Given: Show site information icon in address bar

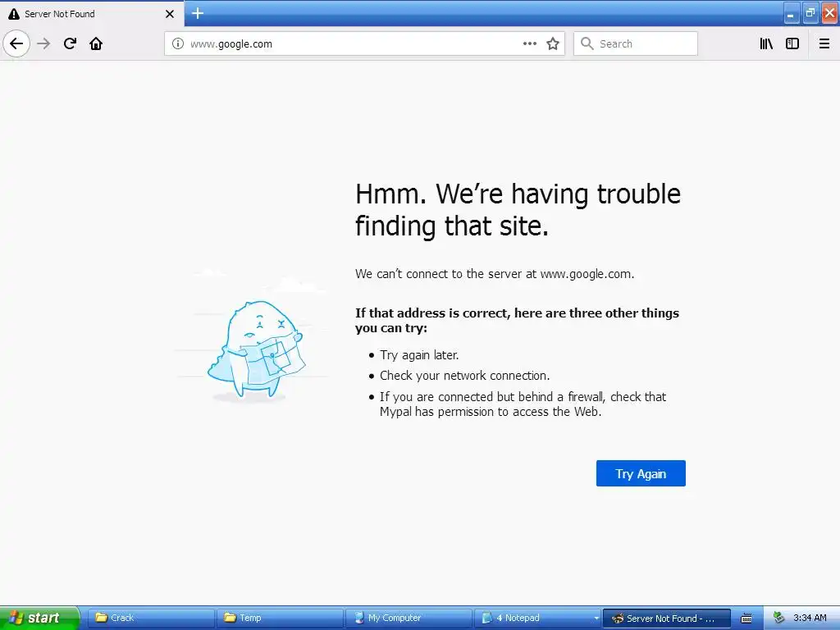Looking at the screenshot, I should click(x=177, y=43).
